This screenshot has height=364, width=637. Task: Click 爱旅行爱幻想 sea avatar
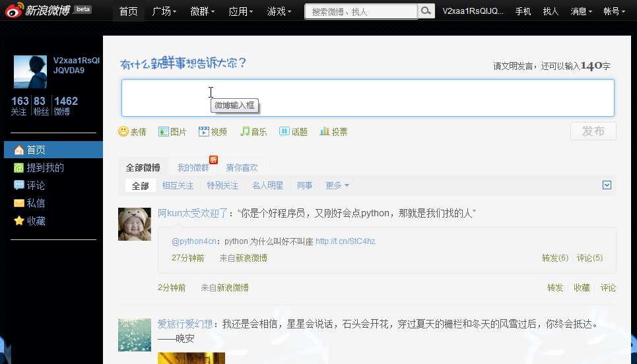point(135,335)
